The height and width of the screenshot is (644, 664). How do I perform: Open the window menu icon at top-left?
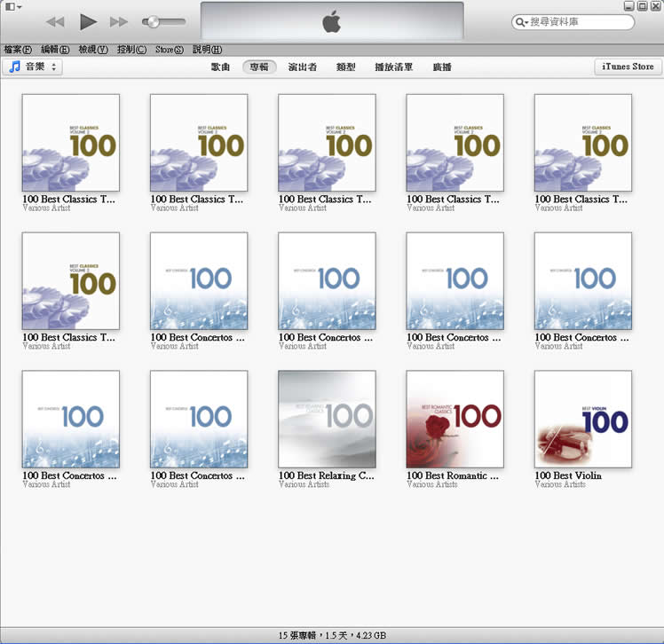tap(12, 7)
